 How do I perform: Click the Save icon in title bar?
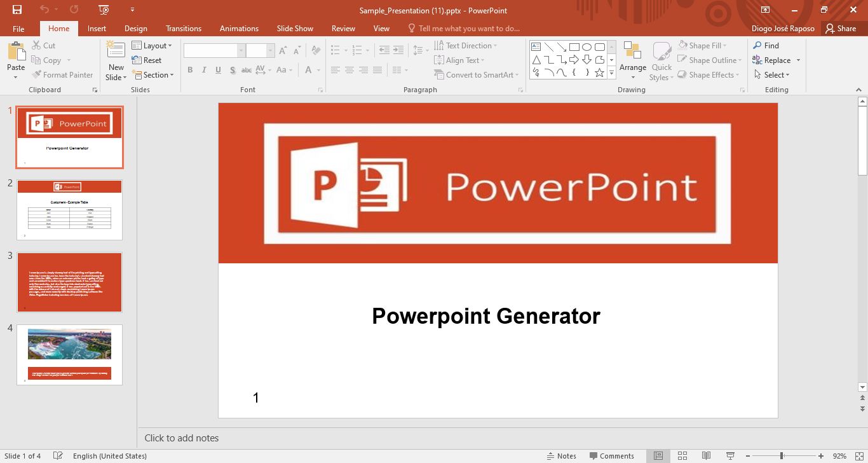pyautogui.click(x=17, y=10)
